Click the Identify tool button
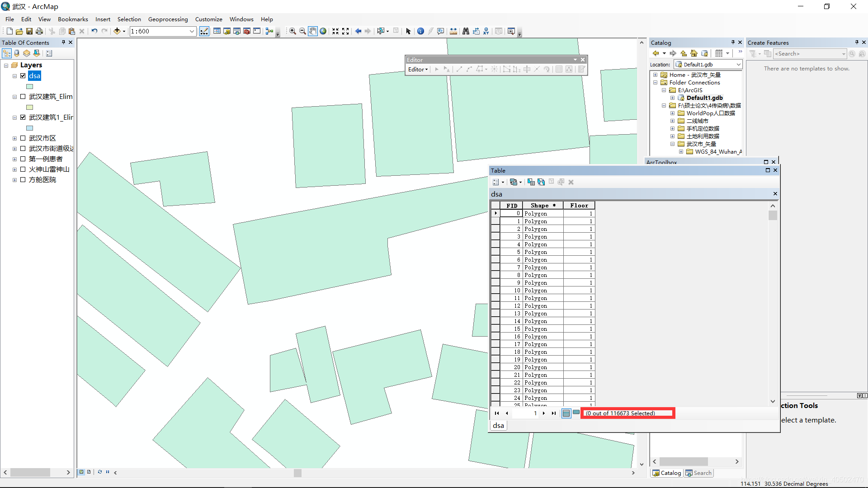 tap(420, 31)
